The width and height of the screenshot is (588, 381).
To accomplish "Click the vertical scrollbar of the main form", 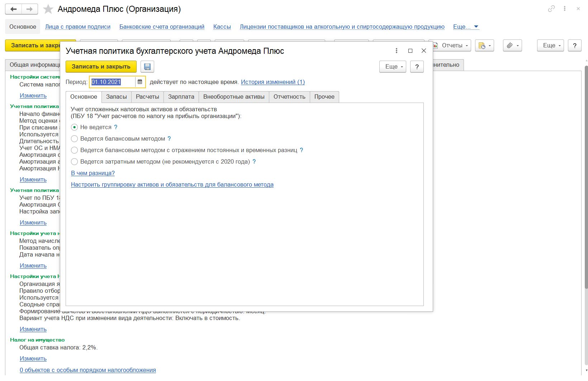I will (x=586, y=179).
